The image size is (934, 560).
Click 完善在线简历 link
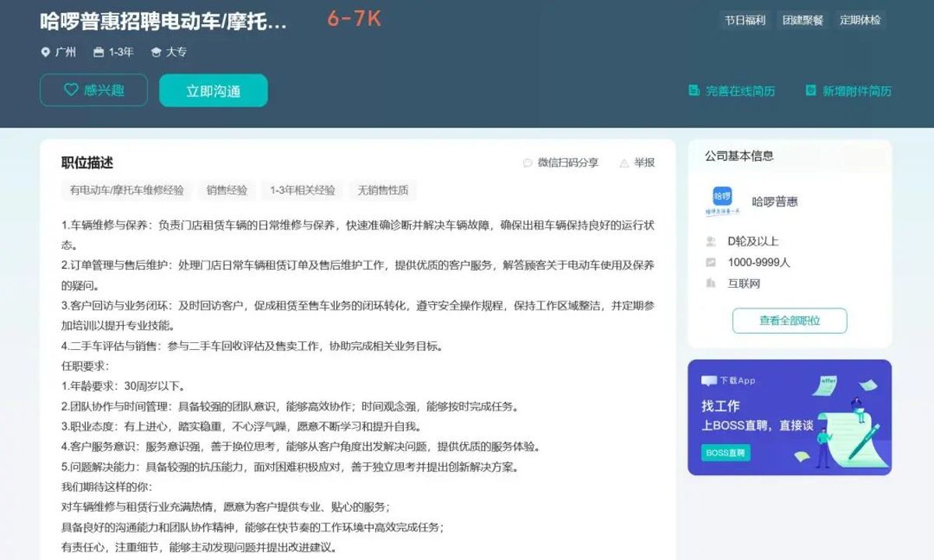740,91
